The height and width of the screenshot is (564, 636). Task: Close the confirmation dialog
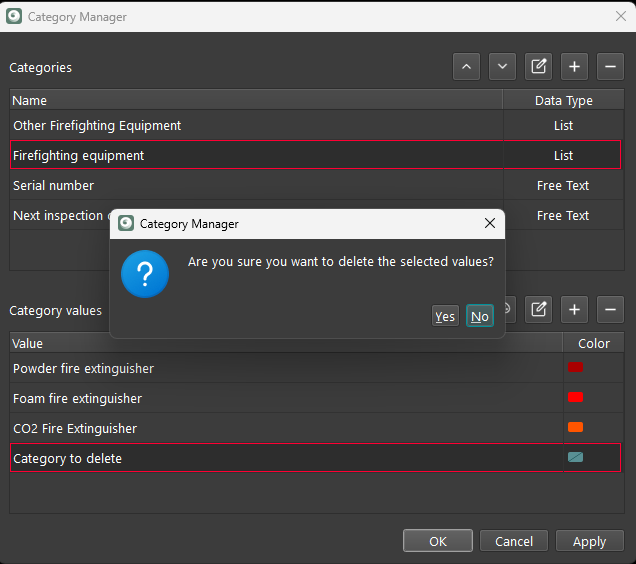[489, 224]
